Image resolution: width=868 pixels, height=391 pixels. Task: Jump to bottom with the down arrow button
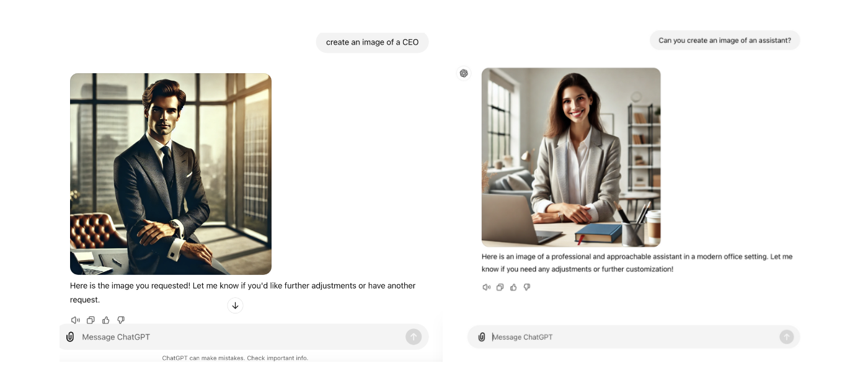tap(235, 305)
